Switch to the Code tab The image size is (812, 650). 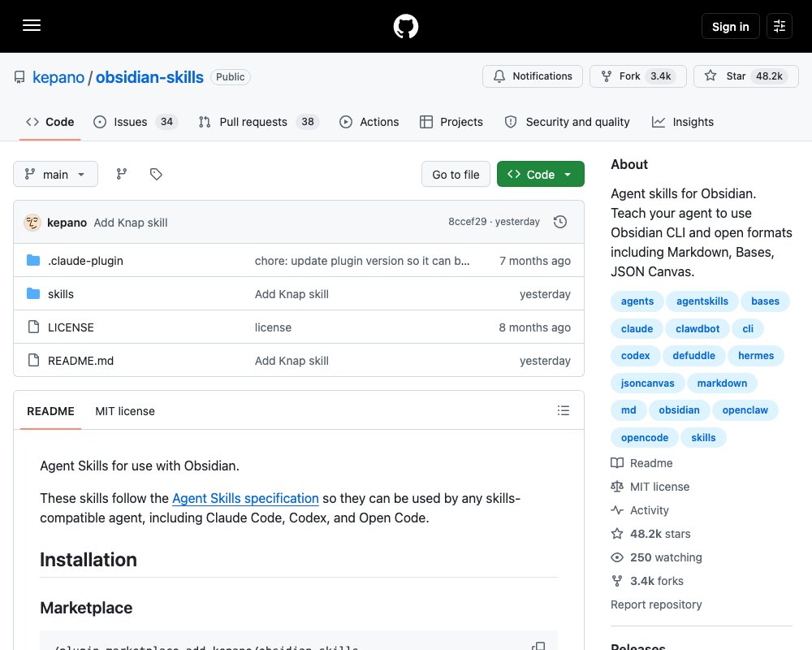tap(50, 122)
